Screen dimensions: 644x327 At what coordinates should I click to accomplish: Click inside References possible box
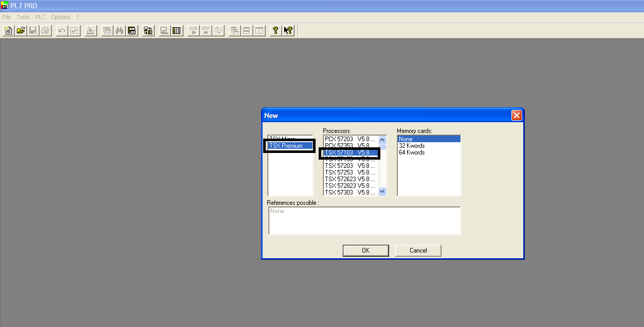coord(364,221)
